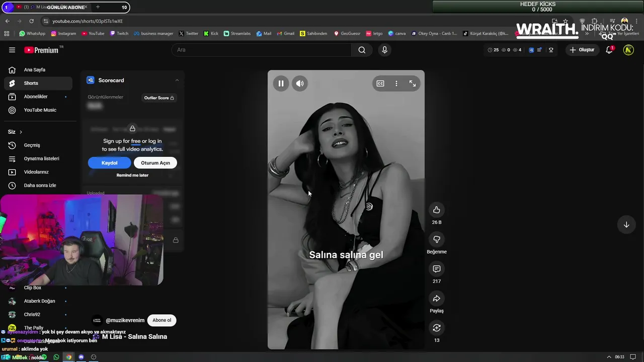The image size is (644, 362).
Task: Share the Short using the Paylaş icon
Action: point(437,298)
